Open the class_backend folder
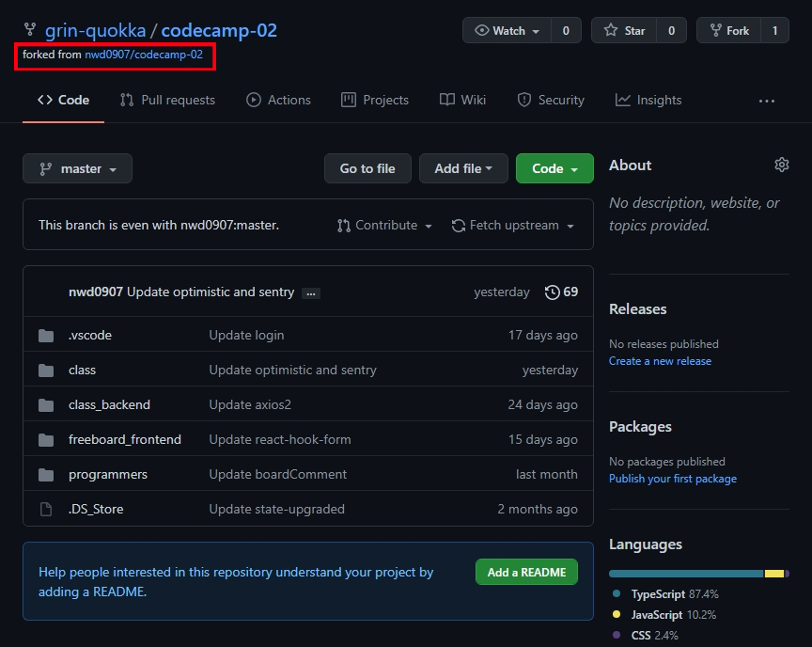812x647 pixels. coord(109,404)
